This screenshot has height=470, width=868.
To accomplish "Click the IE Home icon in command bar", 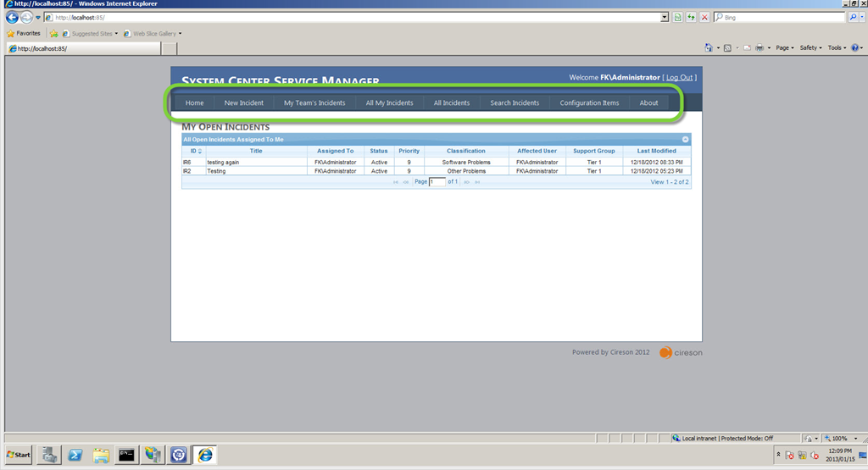I will (709, 47).
